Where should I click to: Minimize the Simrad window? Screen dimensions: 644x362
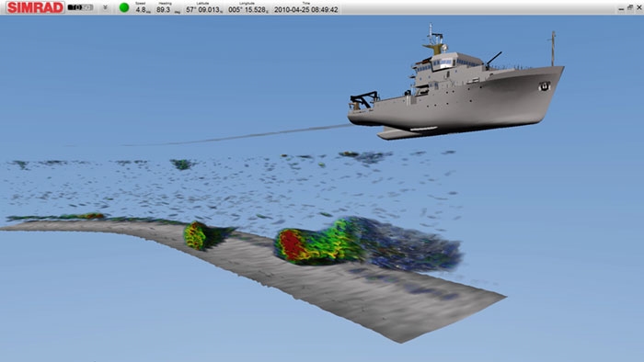pyautogui.click(x=621, y=8)
